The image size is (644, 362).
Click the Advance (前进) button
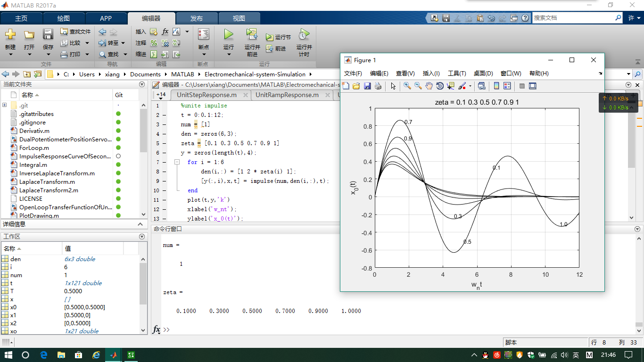click(x=276, y=49)
